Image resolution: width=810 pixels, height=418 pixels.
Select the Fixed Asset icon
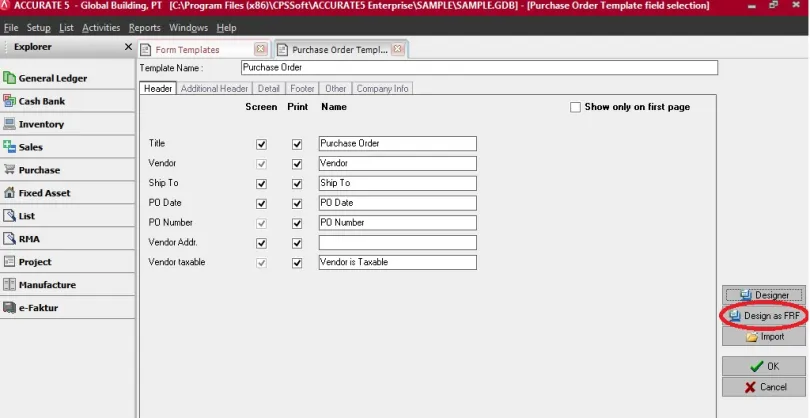pyautogui.click(x=10, y=193)
